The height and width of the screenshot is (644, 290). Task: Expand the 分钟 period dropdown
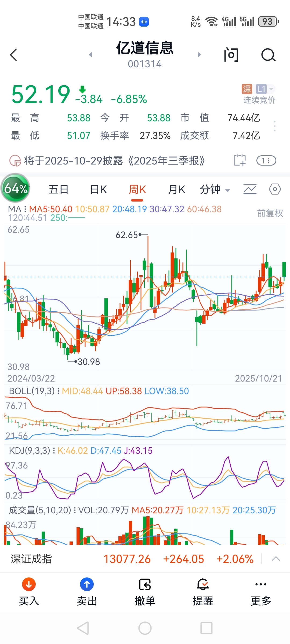(x=215, y=189)
